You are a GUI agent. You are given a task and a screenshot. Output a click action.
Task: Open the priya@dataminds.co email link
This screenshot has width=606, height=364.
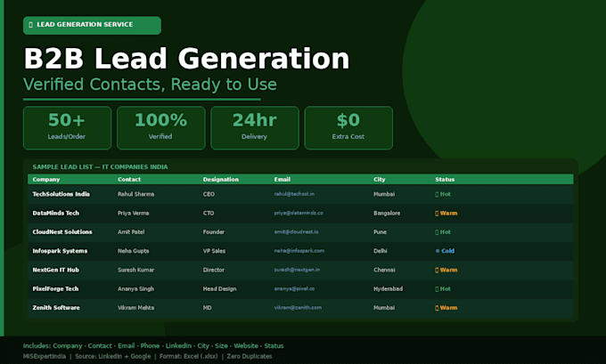299,213
